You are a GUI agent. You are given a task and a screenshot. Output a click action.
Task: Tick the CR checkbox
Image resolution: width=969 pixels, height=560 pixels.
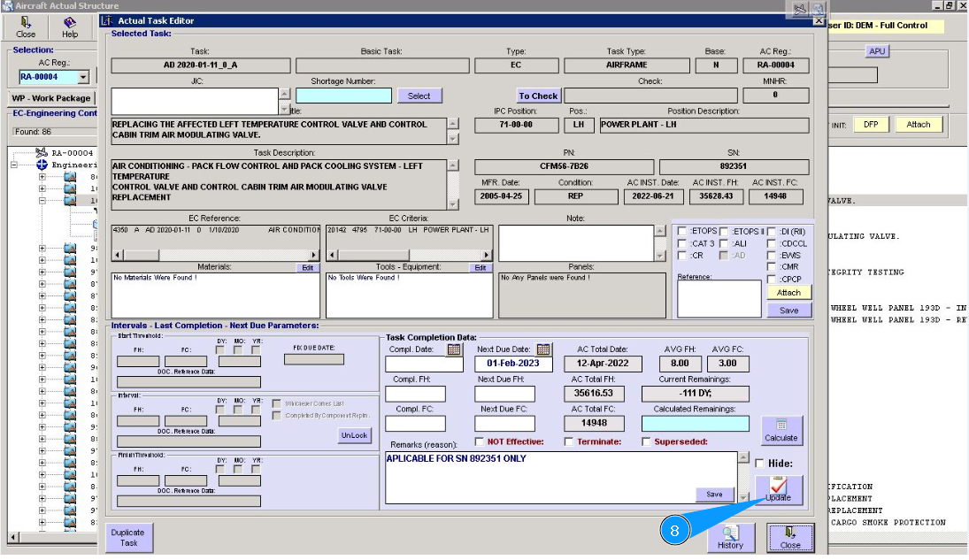click(x=682, y=256)
